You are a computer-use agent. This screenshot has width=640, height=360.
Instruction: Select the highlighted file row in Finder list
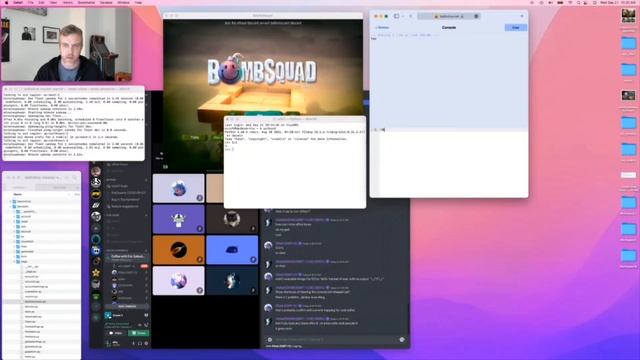tap(42, 302)
